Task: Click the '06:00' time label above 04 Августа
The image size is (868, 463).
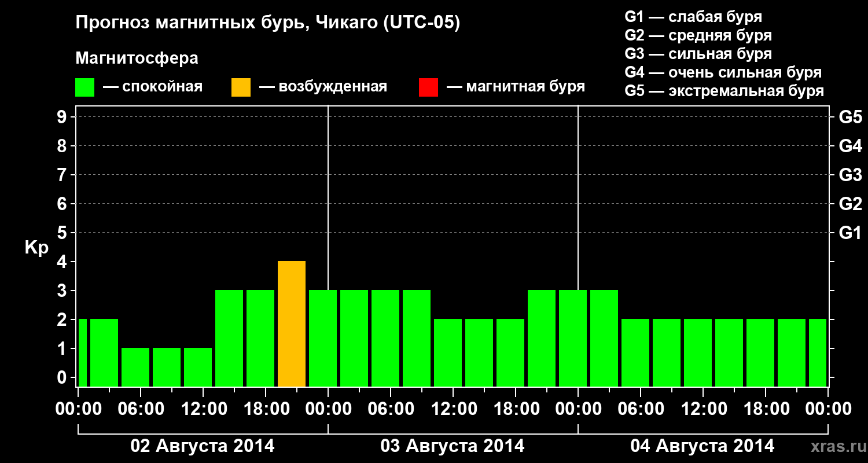Action: tap(641, 409)
